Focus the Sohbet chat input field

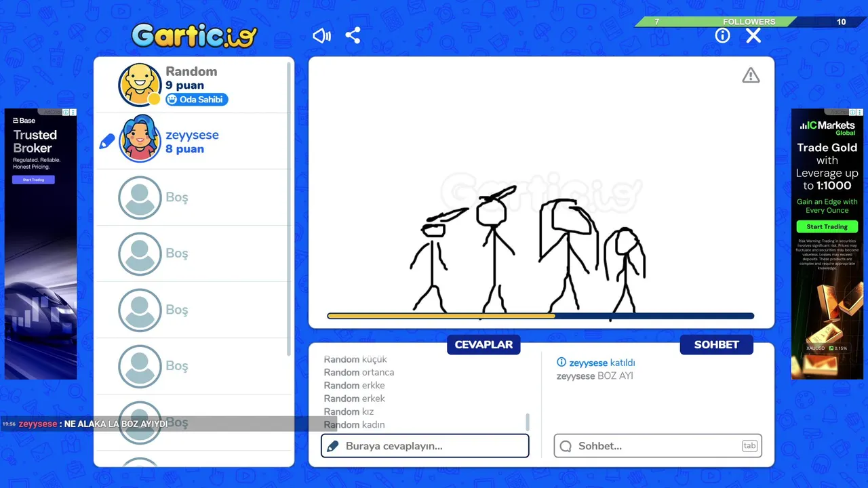(658, 446)
